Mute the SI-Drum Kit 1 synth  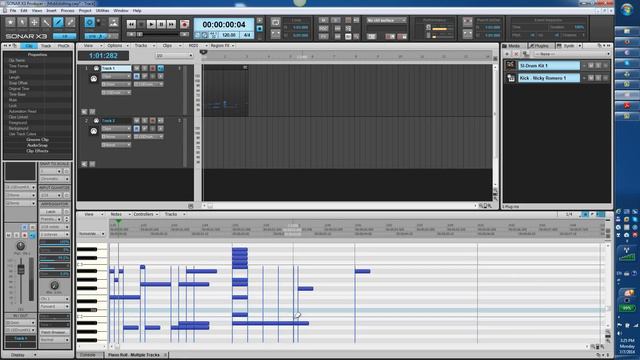point(591,65)
